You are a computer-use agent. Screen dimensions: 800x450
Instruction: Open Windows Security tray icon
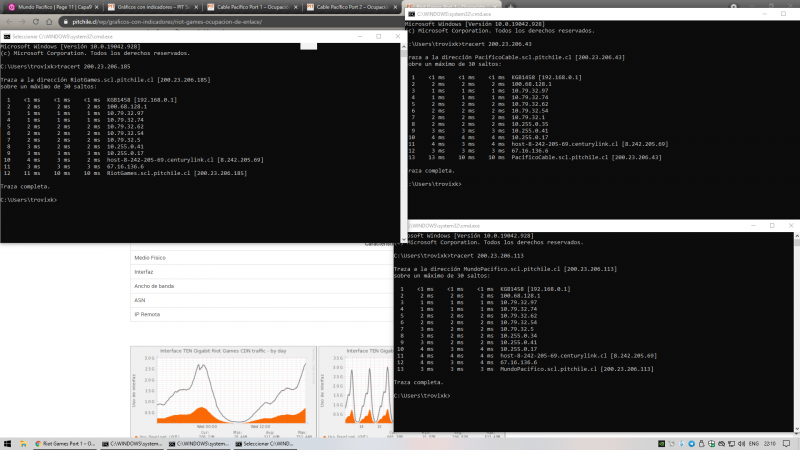tap(711, 444)
